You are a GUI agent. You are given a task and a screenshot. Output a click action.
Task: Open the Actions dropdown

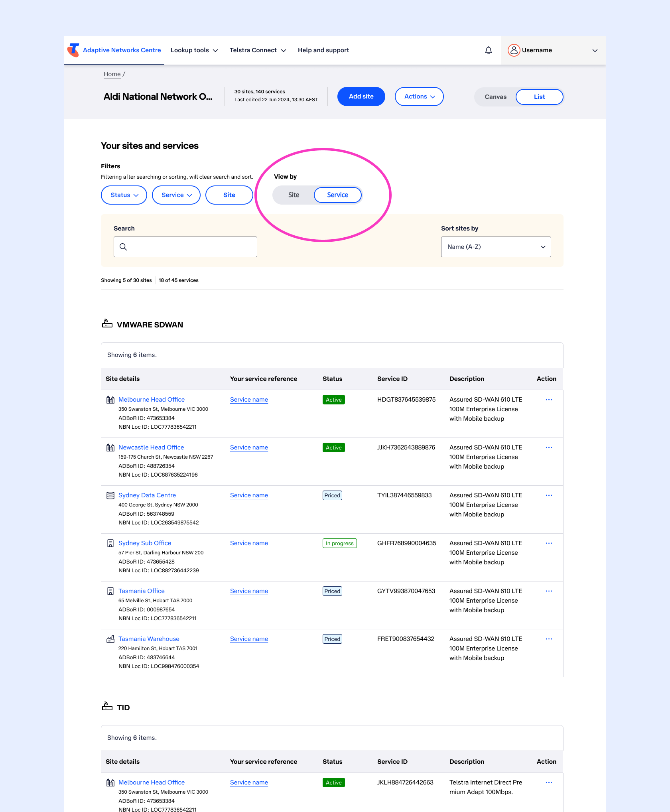[419, 97]
